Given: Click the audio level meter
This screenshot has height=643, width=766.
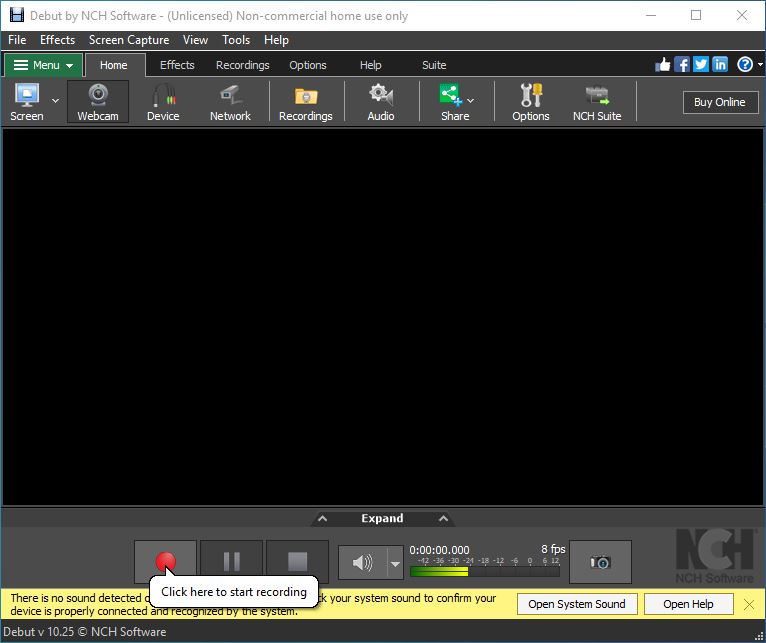Looking at the screenshot, I should tap(485, 571).
